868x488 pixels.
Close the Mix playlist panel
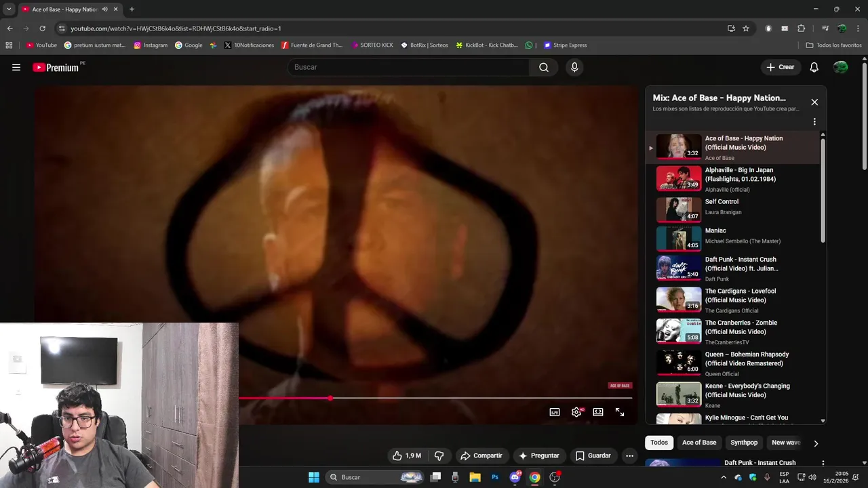click(x=814, y=102)
